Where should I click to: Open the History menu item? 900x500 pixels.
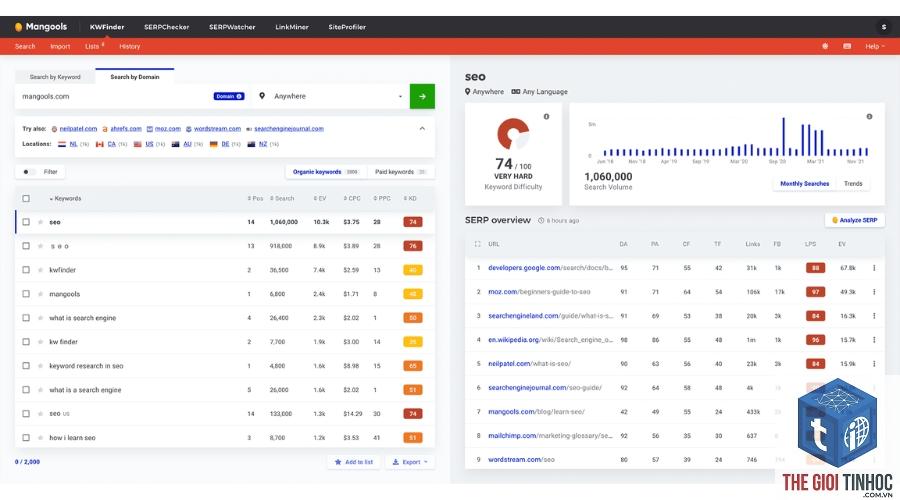tap(130, 46)
